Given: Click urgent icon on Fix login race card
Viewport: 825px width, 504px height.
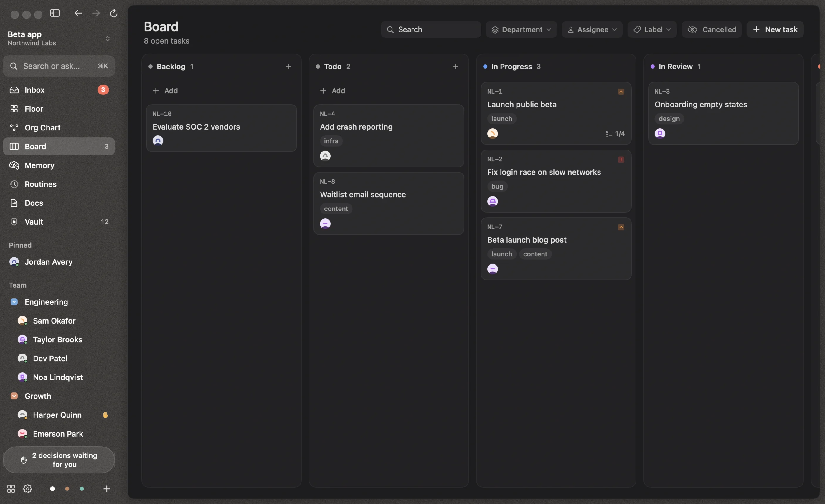Looking at the screenshot, I should point(621,160).
